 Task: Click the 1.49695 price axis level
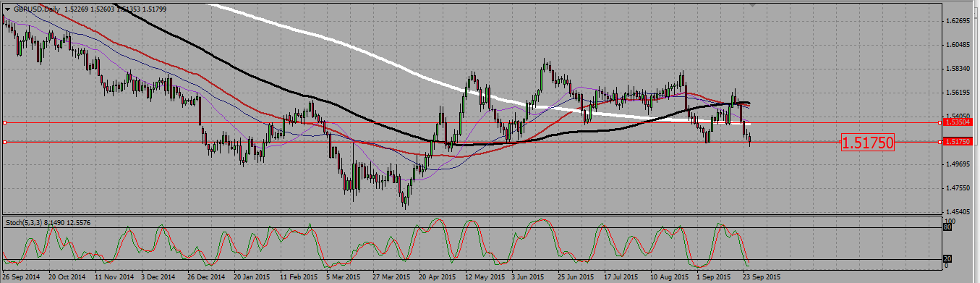958,164
